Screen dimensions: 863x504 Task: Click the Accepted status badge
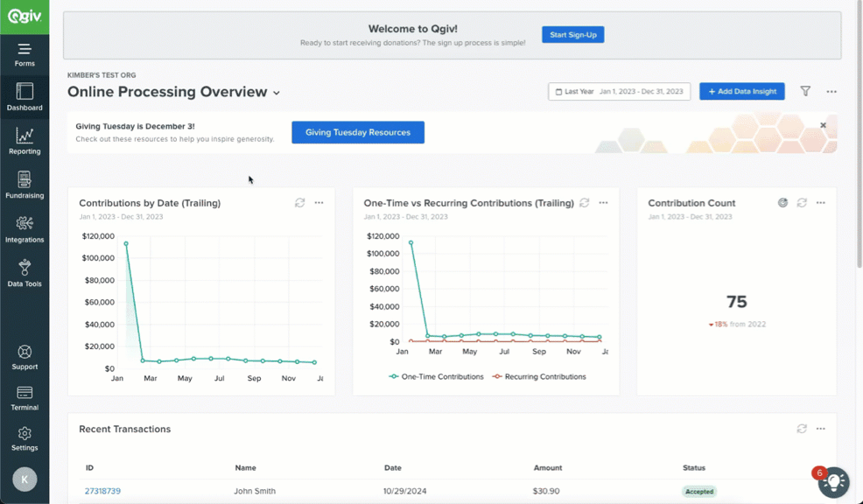(699, 492)
